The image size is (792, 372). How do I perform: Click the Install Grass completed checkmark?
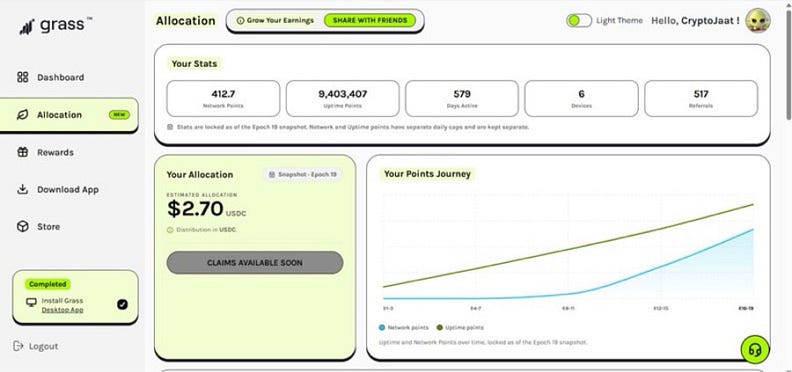click(122, 304)
